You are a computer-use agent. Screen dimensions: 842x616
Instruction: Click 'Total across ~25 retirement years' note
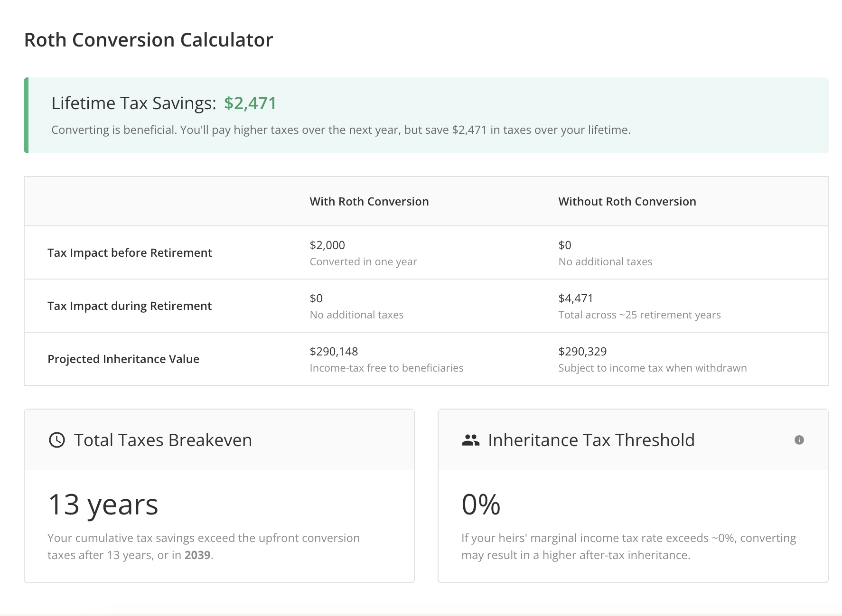(x=639, y=315)
